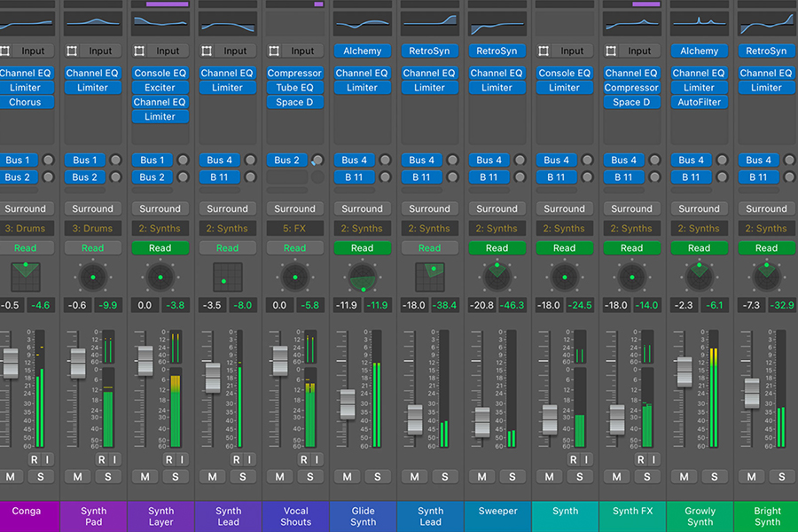The height and width of the screenshot is (532, 798).
Task: Open RetroSyn instrument slot on Sweeper
Action: click(x=497, y=51)
